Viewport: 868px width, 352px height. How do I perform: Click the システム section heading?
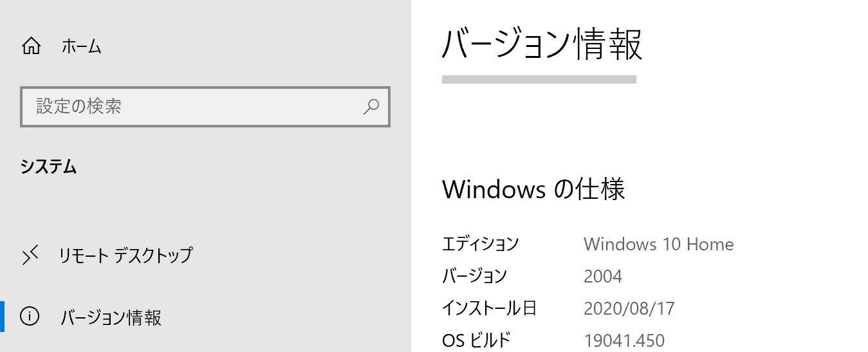48,167
